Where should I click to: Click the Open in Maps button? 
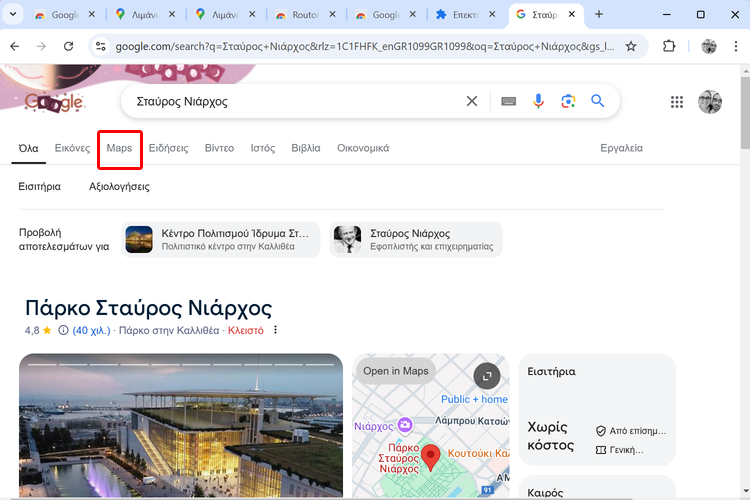point(396,371)
